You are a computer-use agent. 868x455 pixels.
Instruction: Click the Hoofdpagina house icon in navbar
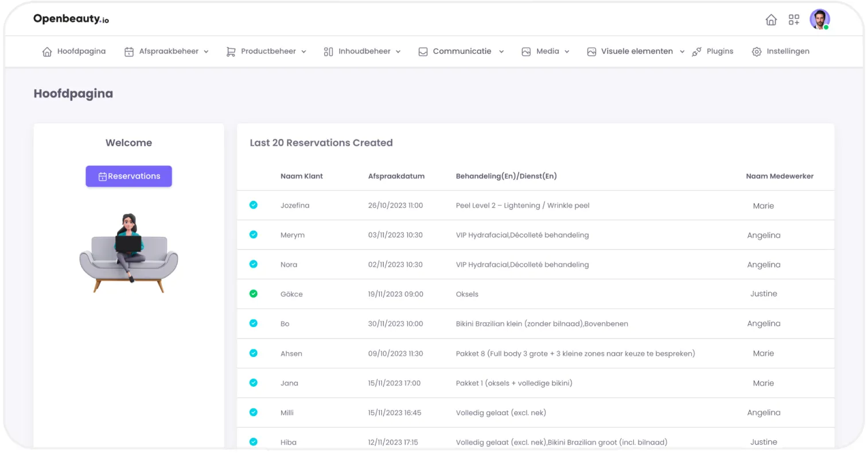pos(47,52)
